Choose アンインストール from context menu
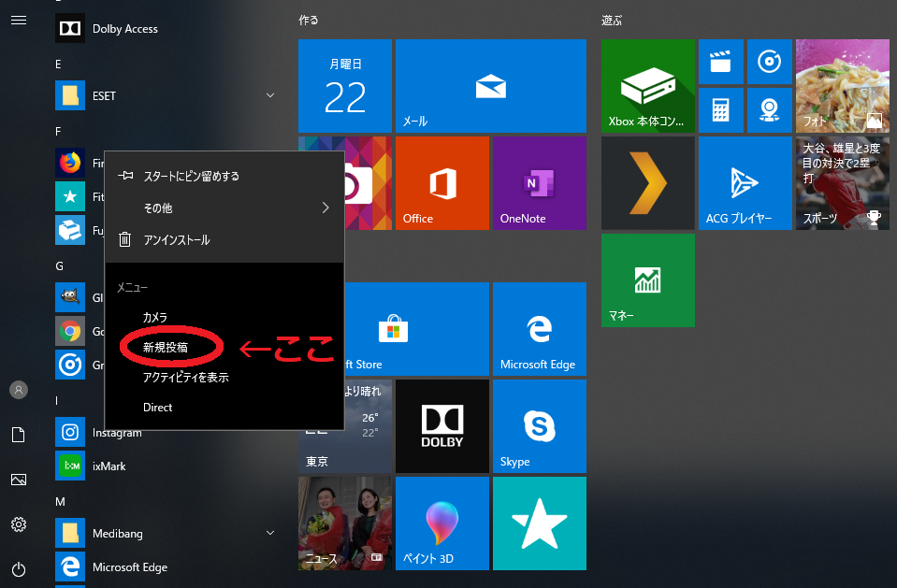 click(224, 239)
